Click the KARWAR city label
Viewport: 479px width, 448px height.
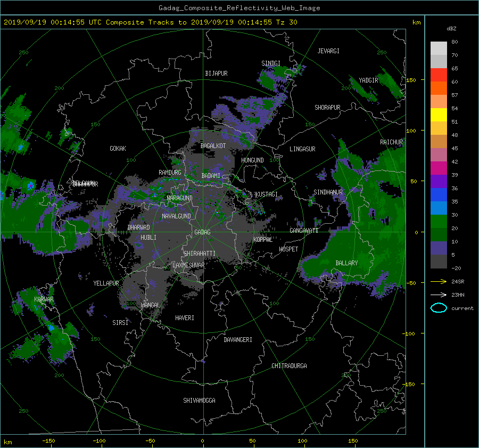(44, 299)
